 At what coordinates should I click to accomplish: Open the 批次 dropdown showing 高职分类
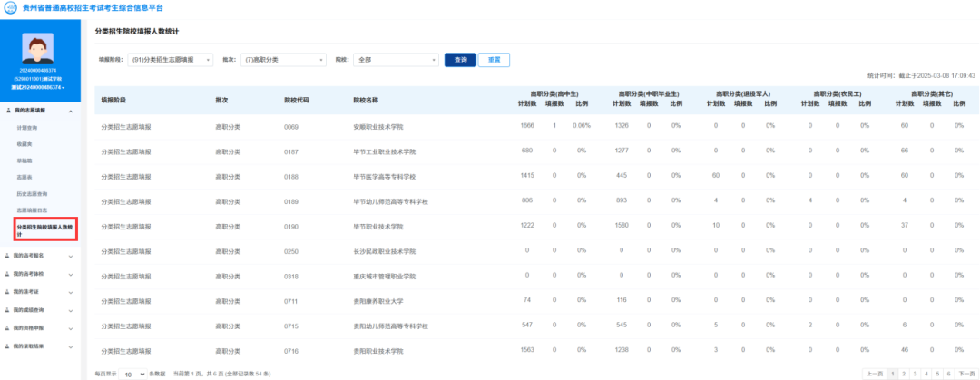[x=282, y=60]
